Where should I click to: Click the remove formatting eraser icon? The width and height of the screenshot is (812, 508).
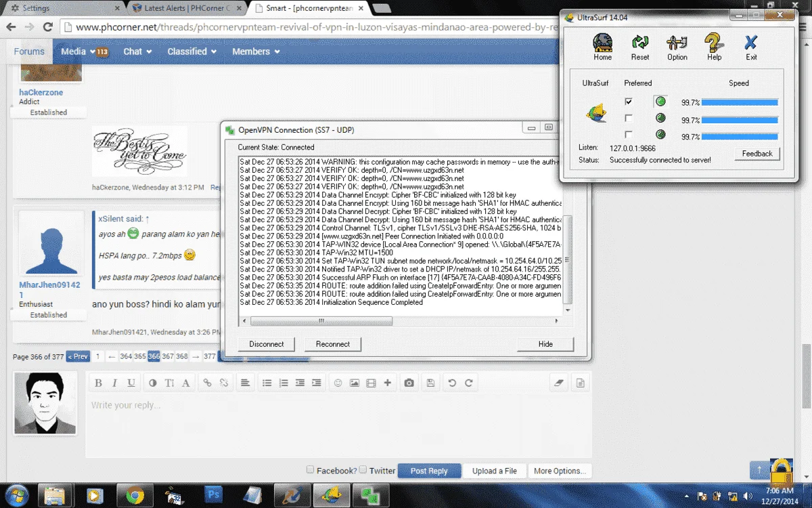pos(558,383)
